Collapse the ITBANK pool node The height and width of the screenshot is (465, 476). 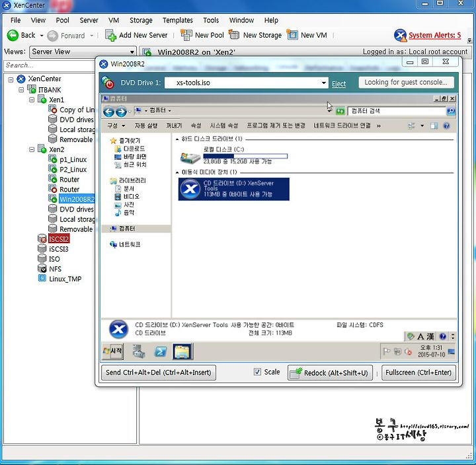(21, 90)
